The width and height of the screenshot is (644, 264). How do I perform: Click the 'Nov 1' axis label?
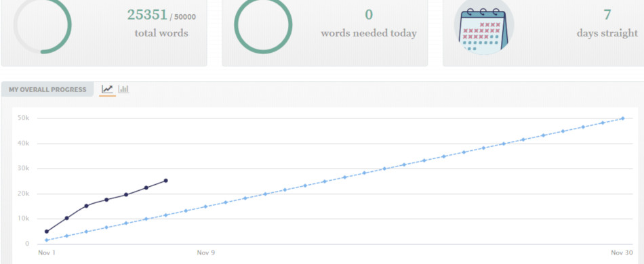tap(47, 252)
